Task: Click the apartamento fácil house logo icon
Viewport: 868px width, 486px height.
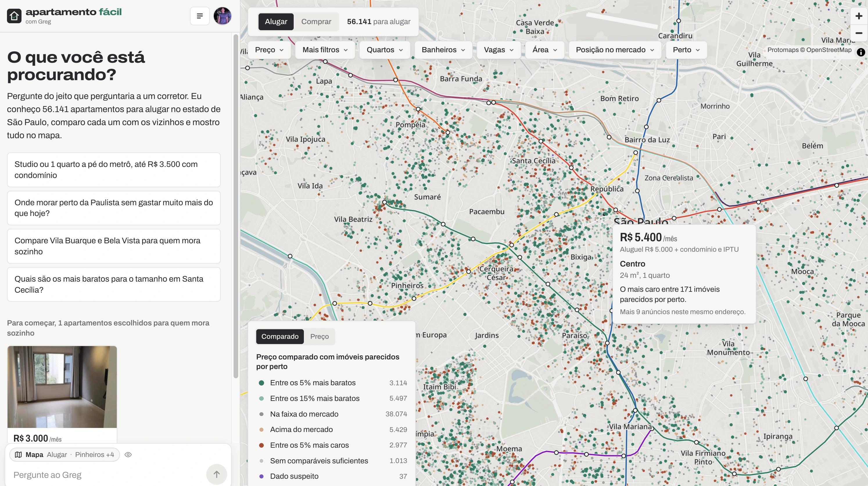Action: click(x=14, y=16)
